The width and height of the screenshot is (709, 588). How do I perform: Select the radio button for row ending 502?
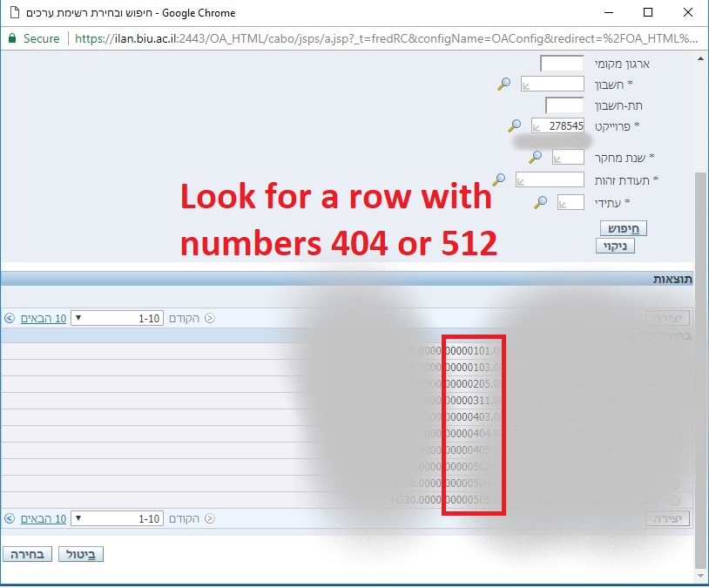(x=675, y=467)
